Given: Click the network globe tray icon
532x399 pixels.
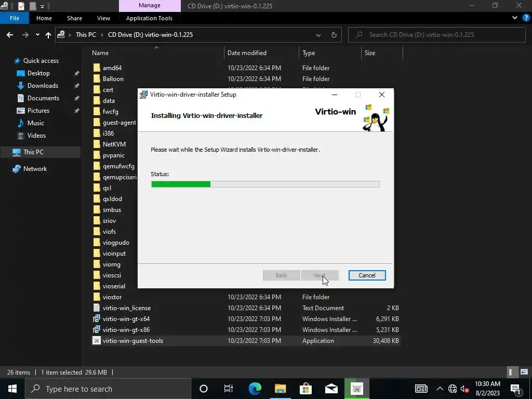Looking at the screenshot, I should click(453, 389).
